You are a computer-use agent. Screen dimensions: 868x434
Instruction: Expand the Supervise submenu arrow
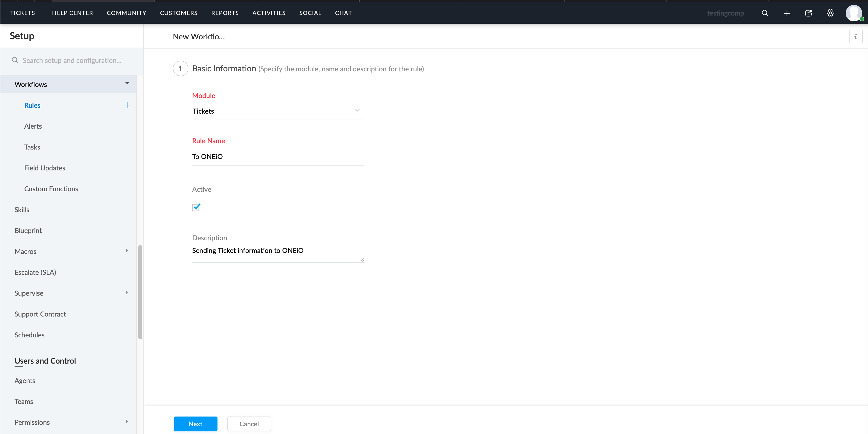tap(127, 292)
